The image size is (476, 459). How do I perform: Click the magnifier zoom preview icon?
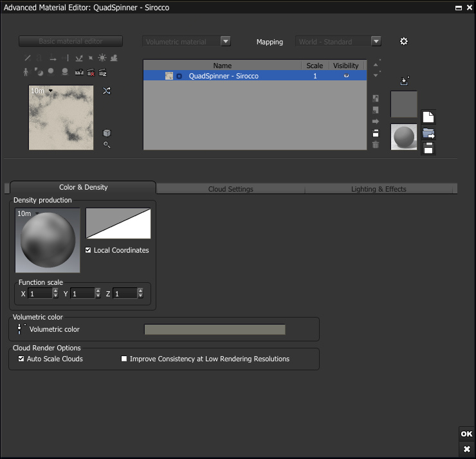(x=107, y=145)
